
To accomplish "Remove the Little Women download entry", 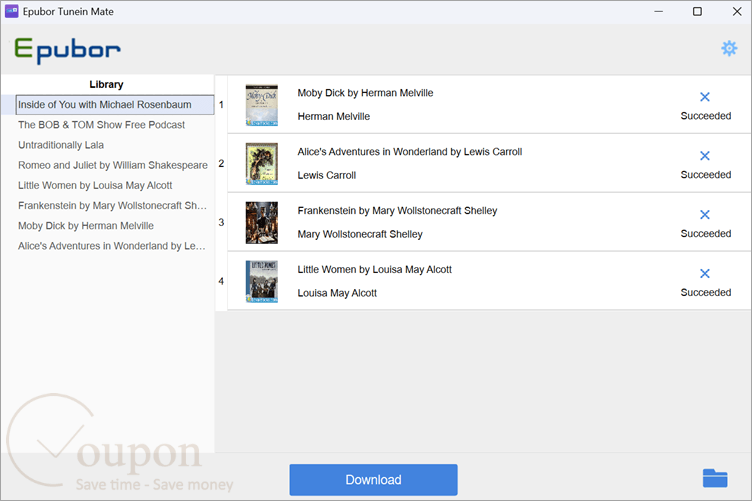I will pos(705,274).
